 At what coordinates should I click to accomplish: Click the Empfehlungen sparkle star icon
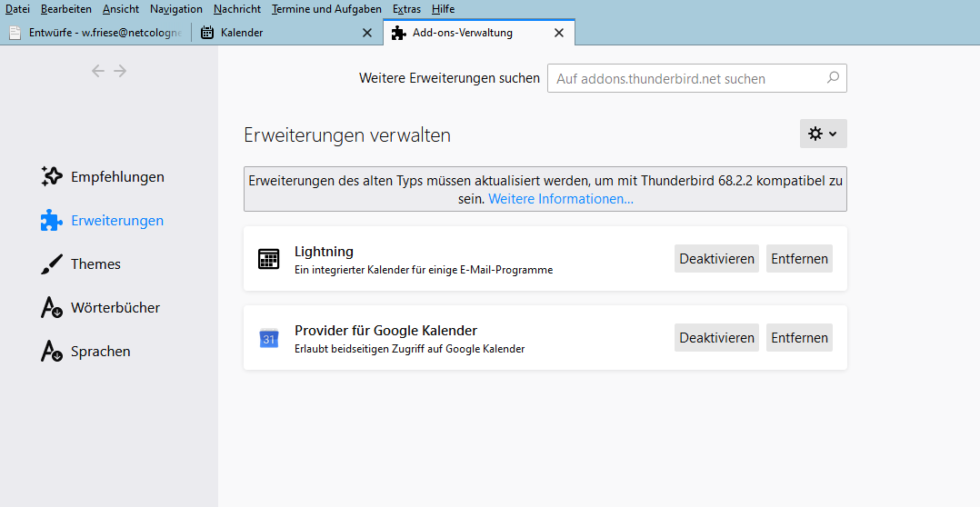click(x=51, y=176)
